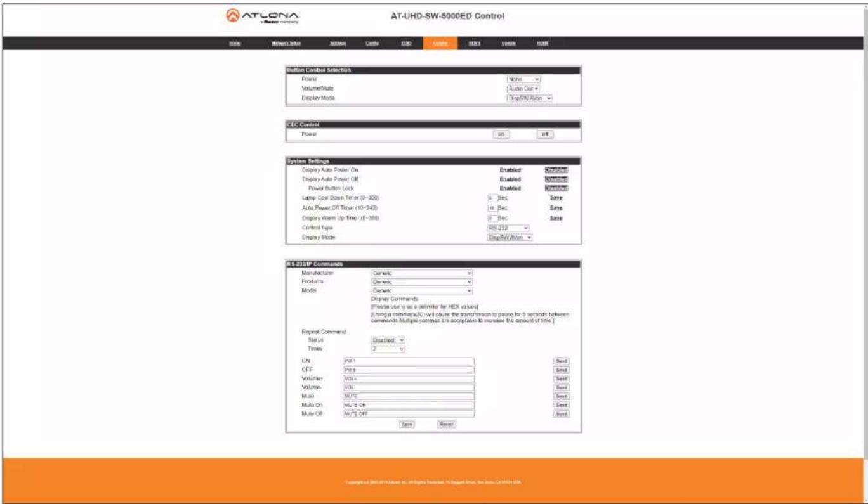Open the Model dropdown
This screenshot has width=868, height=504.
[422, 291]
